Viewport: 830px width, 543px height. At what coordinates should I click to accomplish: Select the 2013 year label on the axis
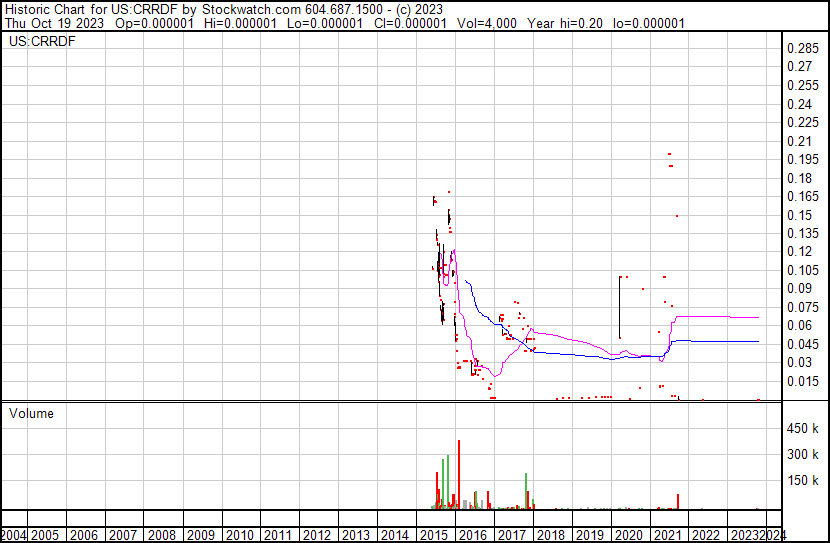click(356, 535)
